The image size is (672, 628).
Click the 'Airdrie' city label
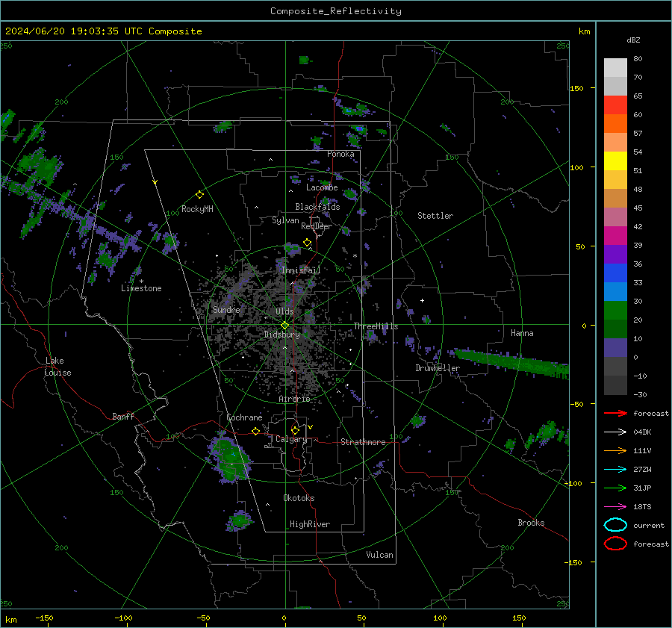(x=294, y=399)
